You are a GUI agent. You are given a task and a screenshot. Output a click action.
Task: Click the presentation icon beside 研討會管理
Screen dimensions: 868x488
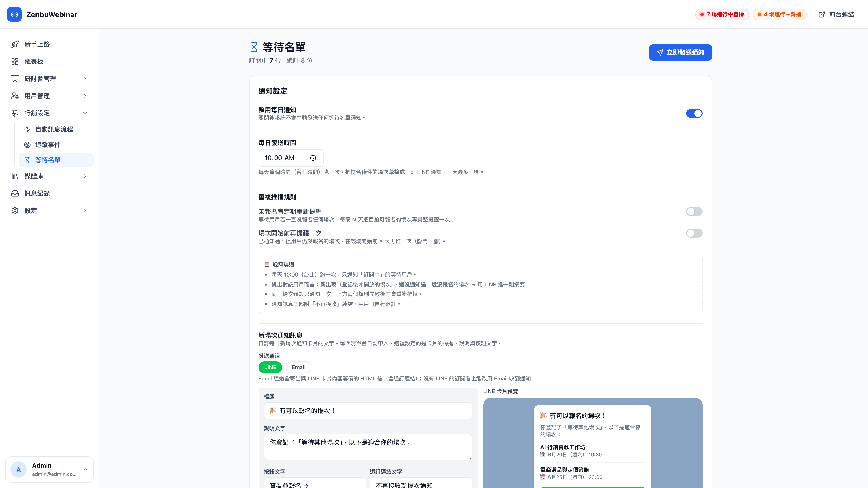(15, 78)
